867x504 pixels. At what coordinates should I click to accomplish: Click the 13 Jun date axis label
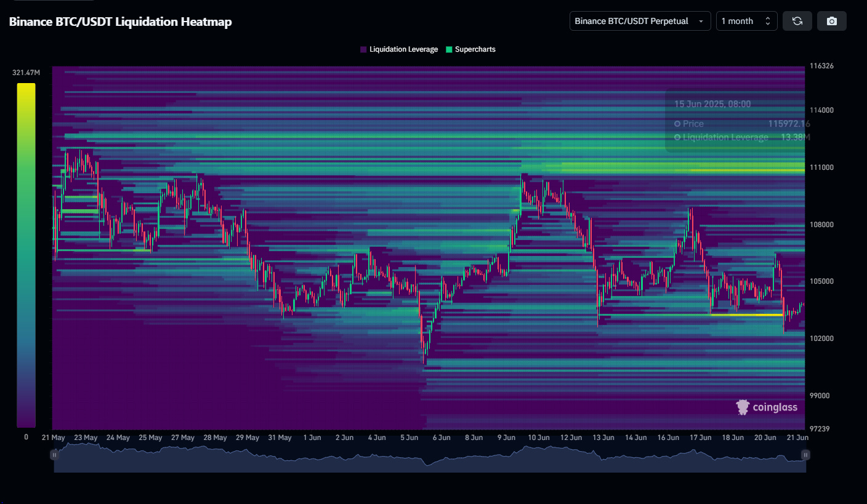pyautogui.click(x=603, y=438)
